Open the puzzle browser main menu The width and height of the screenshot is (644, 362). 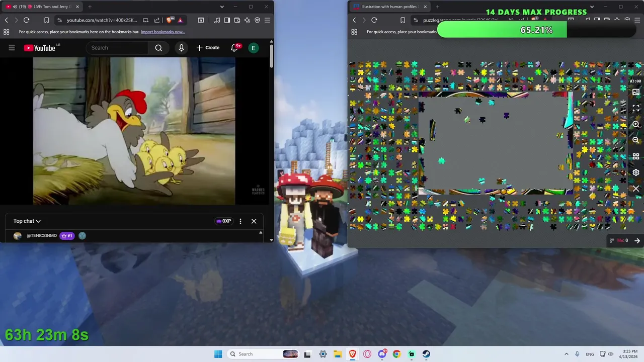click(637, 20)
